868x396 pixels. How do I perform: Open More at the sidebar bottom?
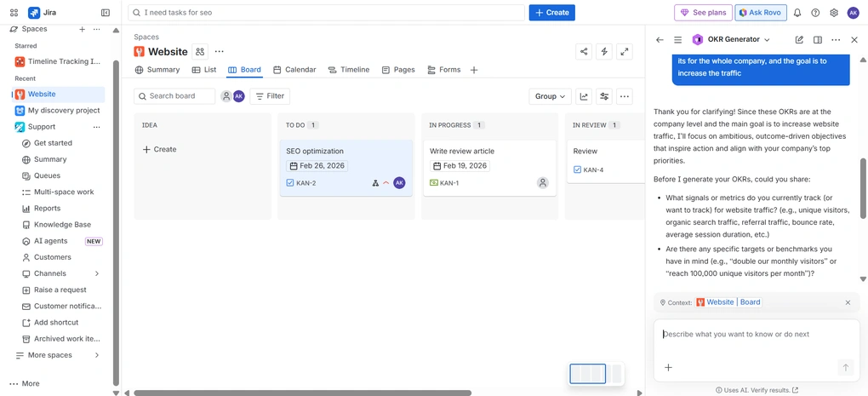point(25,383)
